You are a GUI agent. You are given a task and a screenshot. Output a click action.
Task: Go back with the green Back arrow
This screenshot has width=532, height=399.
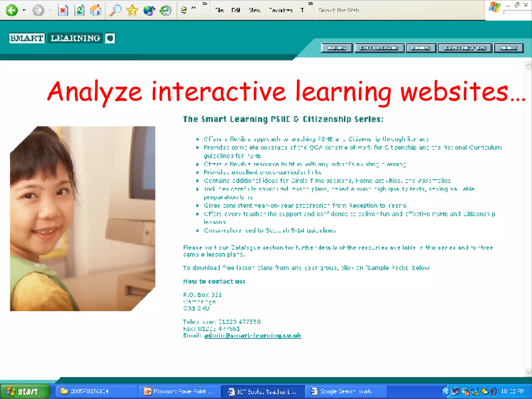[12, 10]
